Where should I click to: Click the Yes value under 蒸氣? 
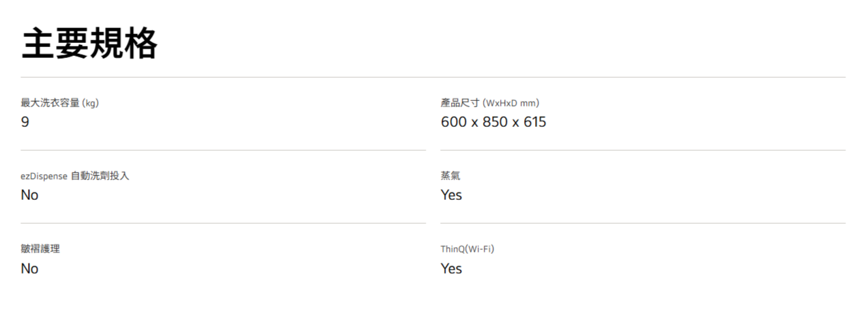click(451, 195)
